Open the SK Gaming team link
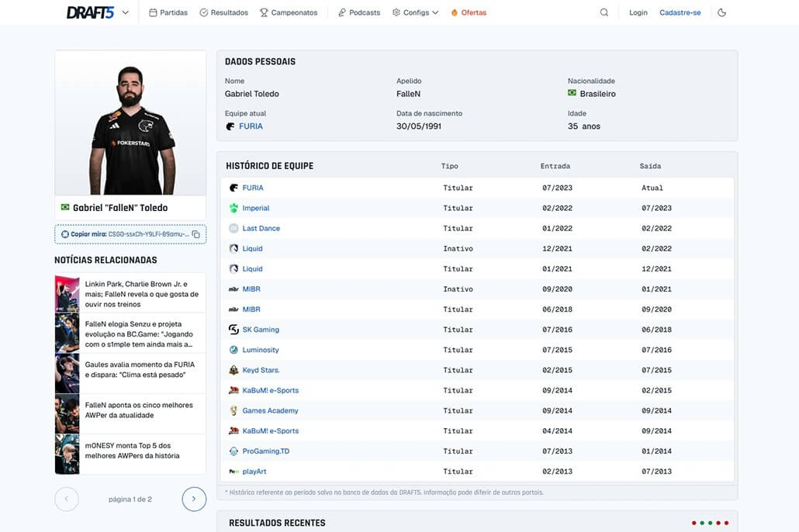The height and width of the screenshot is (532, 799). (x=261, y=330)
